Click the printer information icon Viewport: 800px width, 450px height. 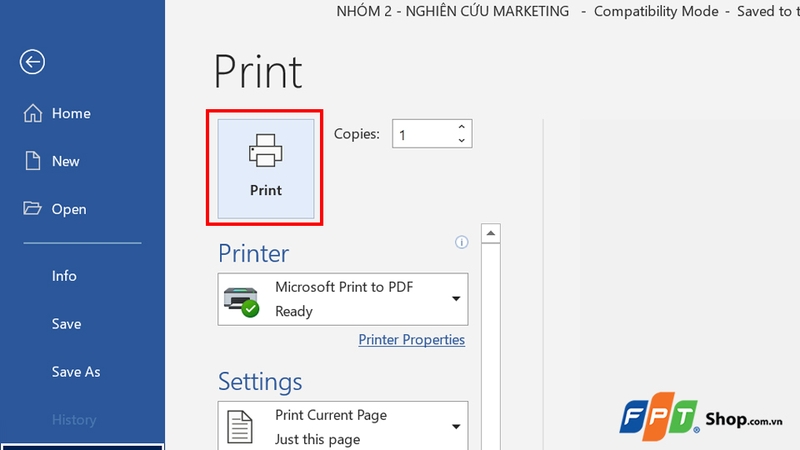click(461, 242)
